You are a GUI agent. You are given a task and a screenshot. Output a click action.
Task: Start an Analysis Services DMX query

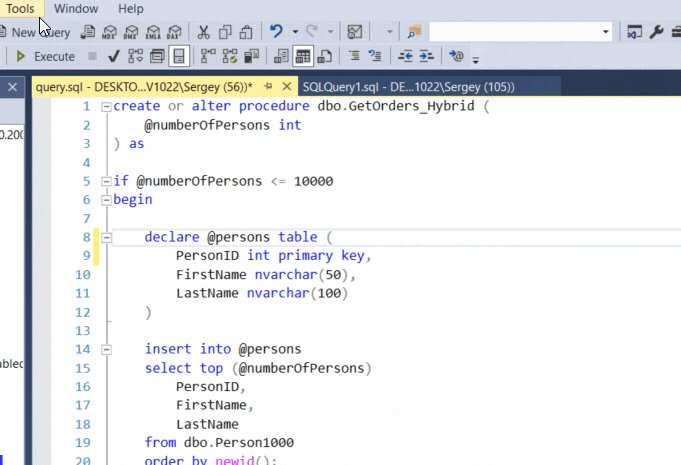131,32
